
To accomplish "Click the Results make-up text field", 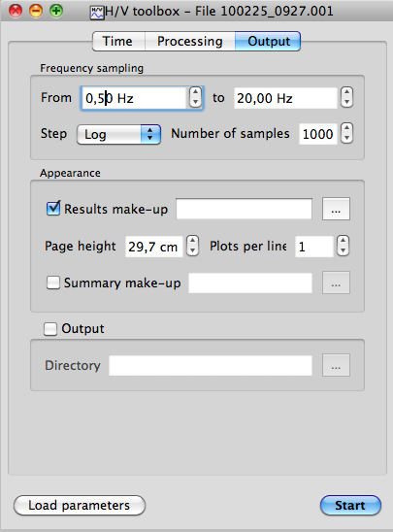I will [x=244, y=209].
